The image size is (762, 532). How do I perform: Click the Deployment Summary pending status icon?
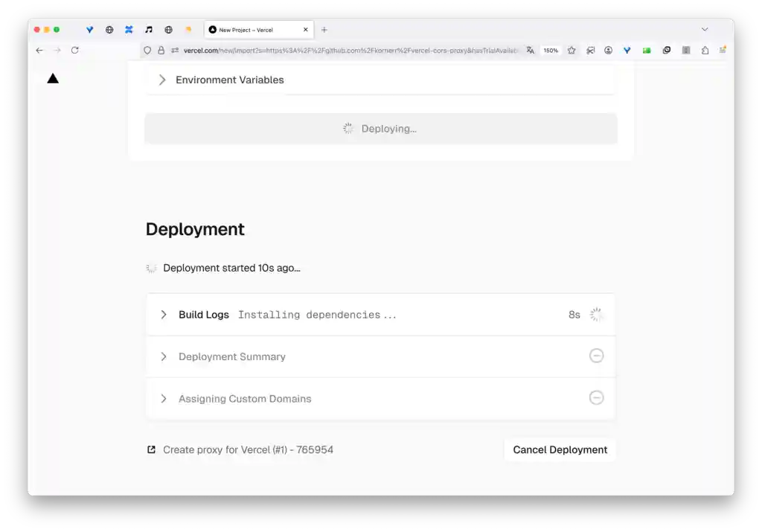[596, 356]
